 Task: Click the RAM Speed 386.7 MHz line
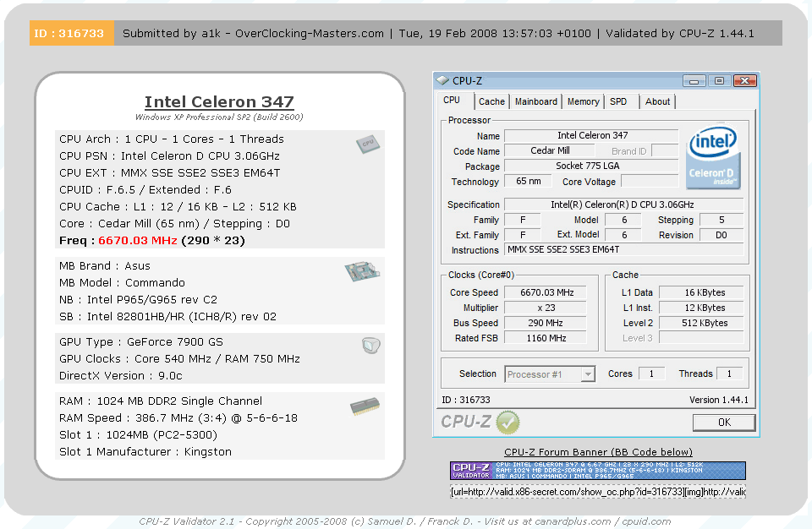[178, 417]
